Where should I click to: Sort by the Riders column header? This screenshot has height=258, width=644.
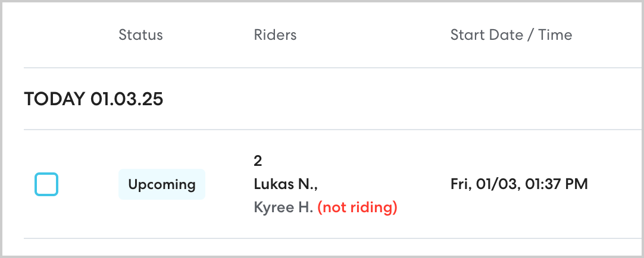point(275,35)
